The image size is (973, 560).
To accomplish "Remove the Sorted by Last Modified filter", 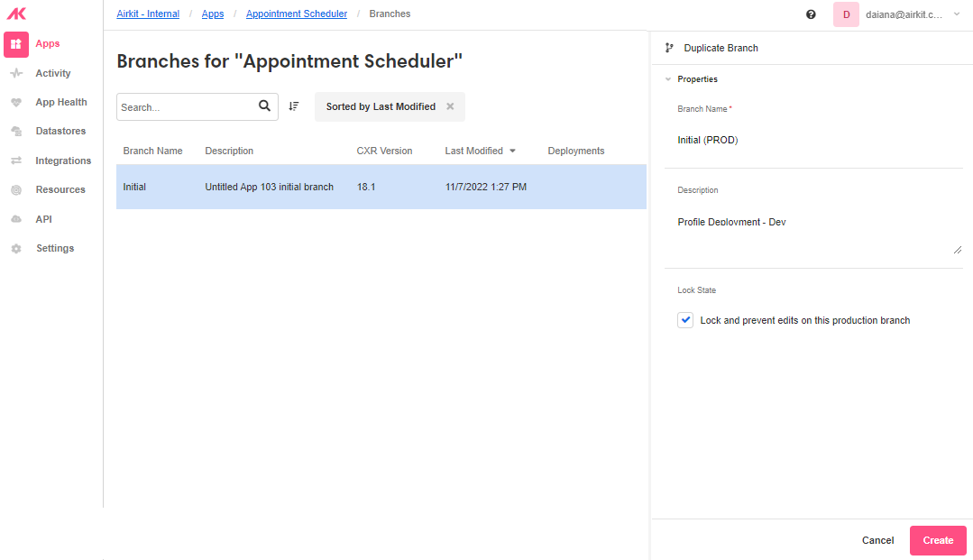I will pyautogui.click(x=450, y=106).
